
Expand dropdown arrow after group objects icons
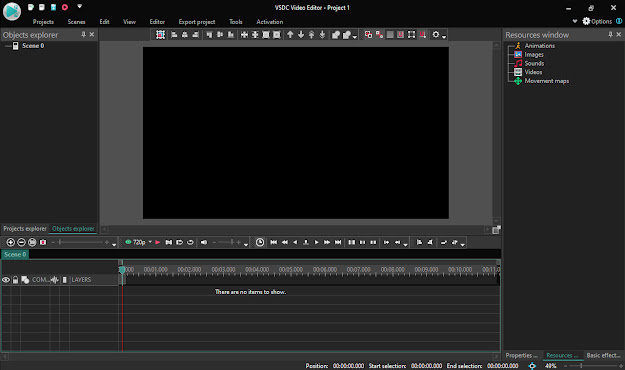[355, 37]
